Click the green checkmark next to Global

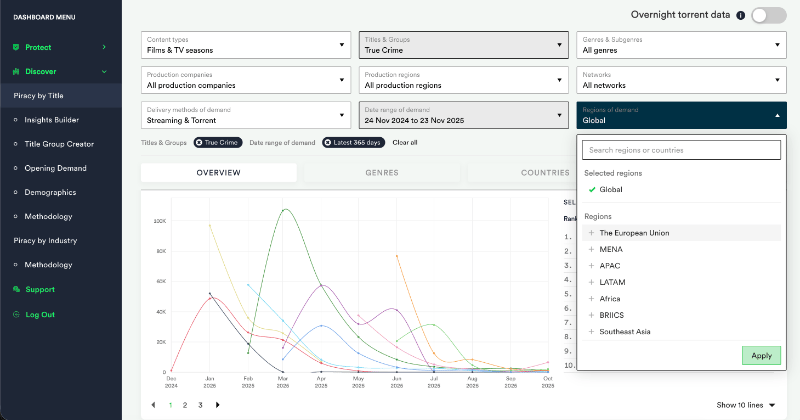tap(592, 189)
